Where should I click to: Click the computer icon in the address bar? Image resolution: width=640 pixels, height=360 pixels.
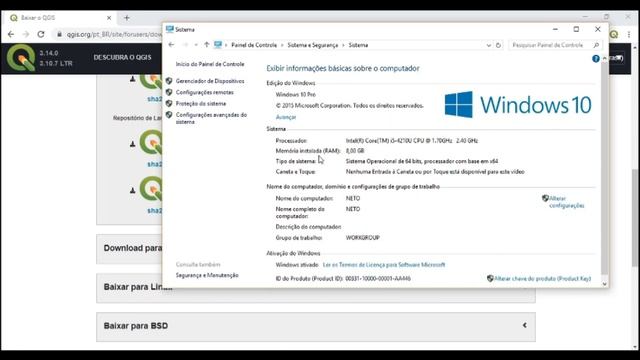coord(218,45)
